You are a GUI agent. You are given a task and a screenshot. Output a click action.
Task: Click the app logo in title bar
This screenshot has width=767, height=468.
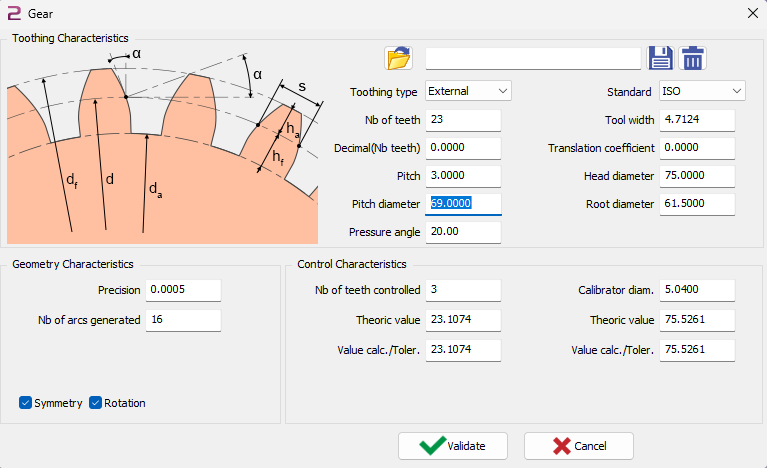click(14, 14)
